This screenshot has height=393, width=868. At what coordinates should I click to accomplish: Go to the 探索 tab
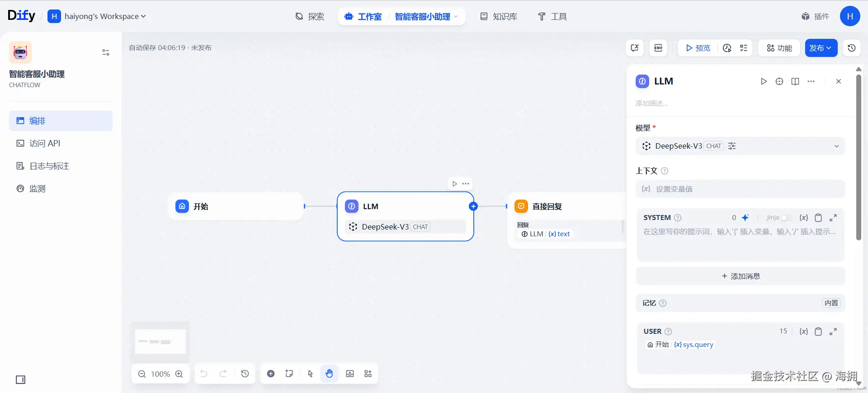pyautogui.click(x=310, y=17)
